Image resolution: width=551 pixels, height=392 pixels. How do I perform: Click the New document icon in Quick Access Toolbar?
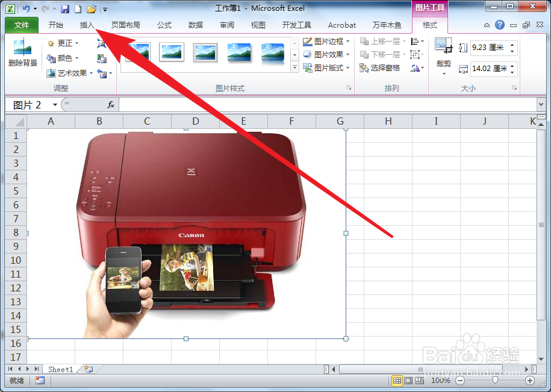tap(78, 9)
